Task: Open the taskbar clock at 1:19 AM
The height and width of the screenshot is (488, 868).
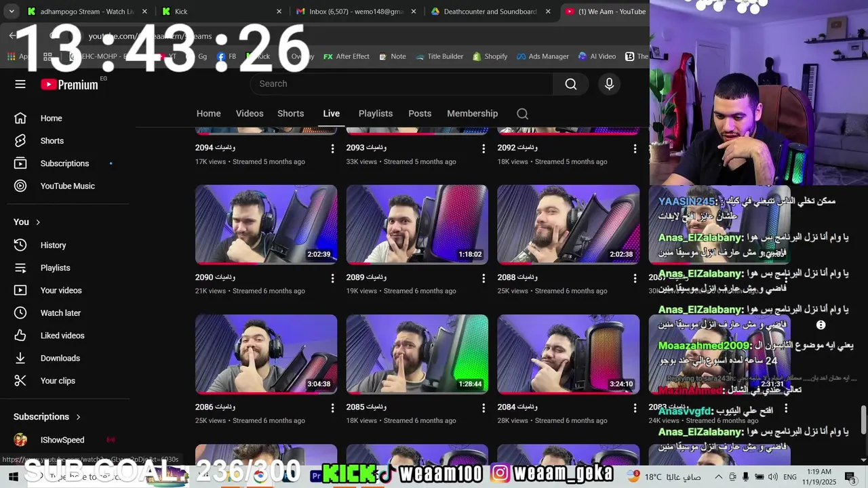Action: (x=819, y=476)
